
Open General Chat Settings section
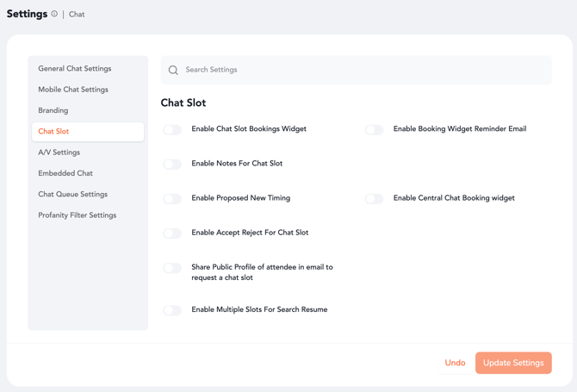coord(75,69)
